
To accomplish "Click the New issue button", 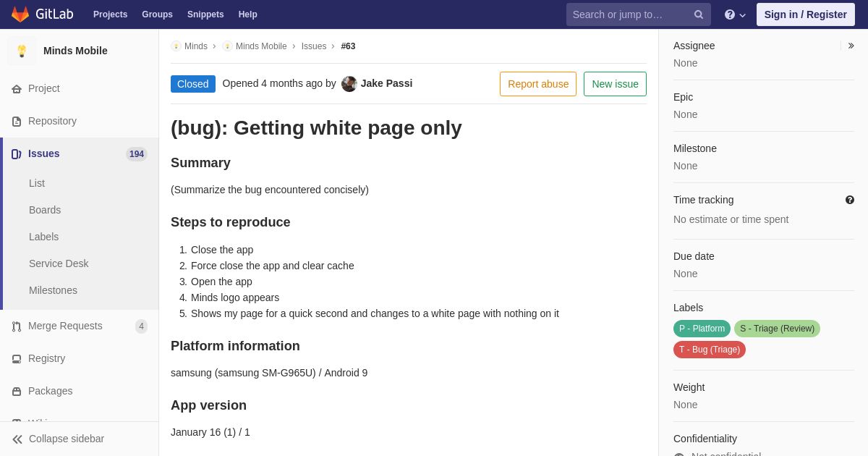I will [x=615, y=84].
